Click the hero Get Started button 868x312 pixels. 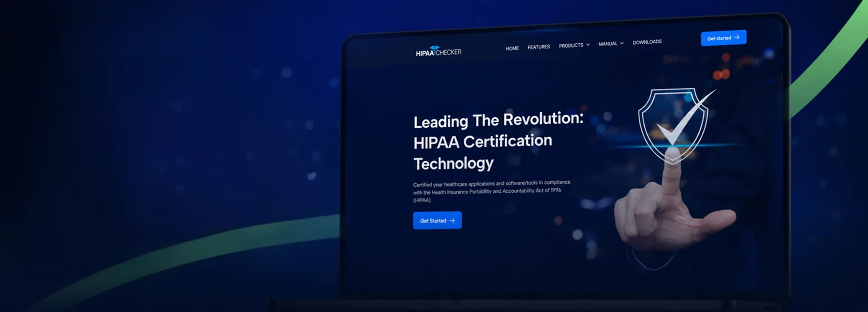click(437, 220)
